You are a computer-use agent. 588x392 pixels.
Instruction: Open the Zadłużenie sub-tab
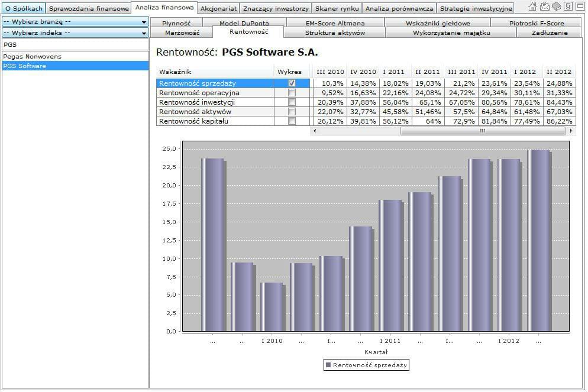[x=550, y=33]
